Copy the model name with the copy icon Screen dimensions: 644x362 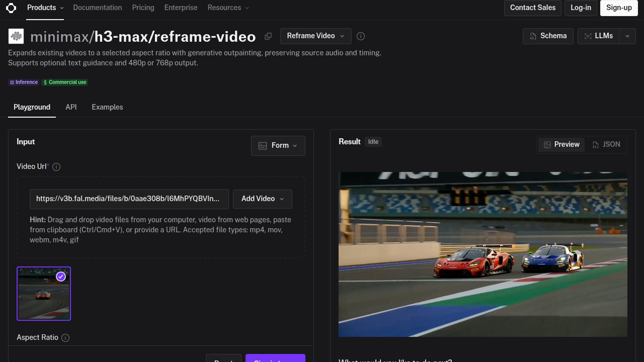pyautogui.click(x=268, y=36)
